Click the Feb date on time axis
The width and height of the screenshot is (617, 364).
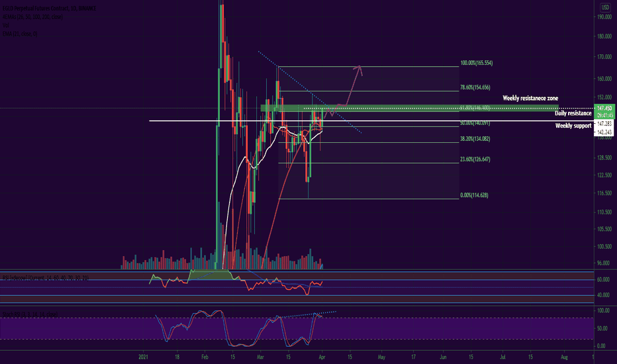[x=205, y=357]
